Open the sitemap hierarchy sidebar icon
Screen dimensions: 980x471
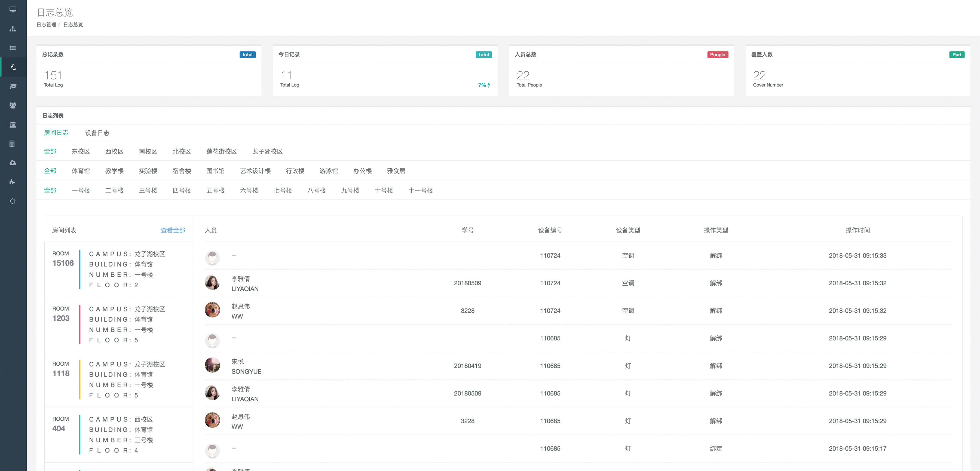click(x=13, y=29)
